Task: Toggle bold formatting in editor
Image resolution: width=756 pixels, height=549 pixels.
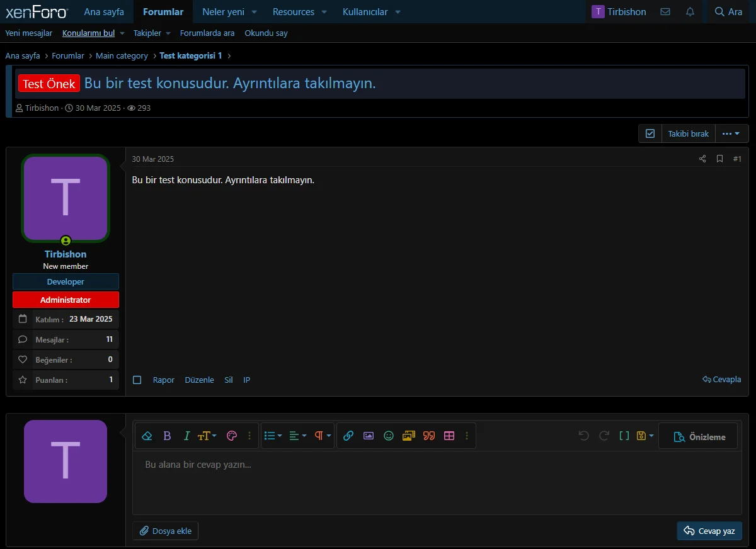Action: (x=167, y=436)
